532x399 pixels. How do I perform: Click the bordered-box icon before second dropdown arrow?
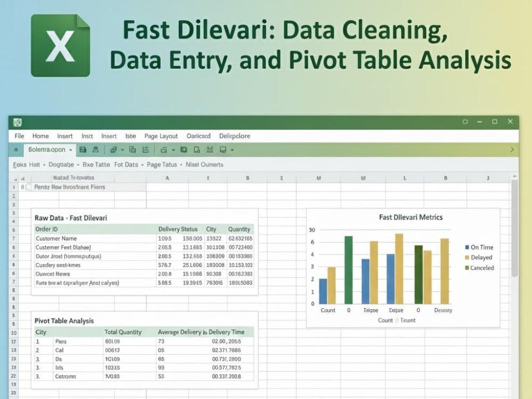(164, 149)
